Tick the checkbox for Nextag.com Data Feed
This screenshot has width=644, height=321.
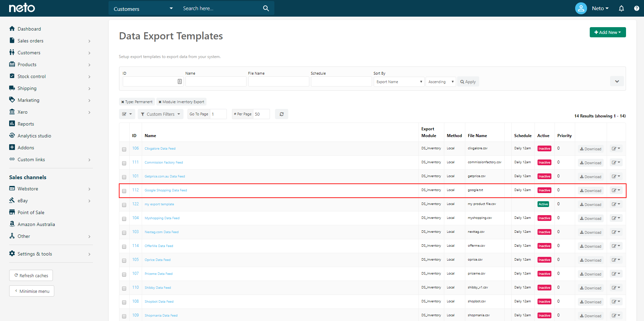[124, 233]
